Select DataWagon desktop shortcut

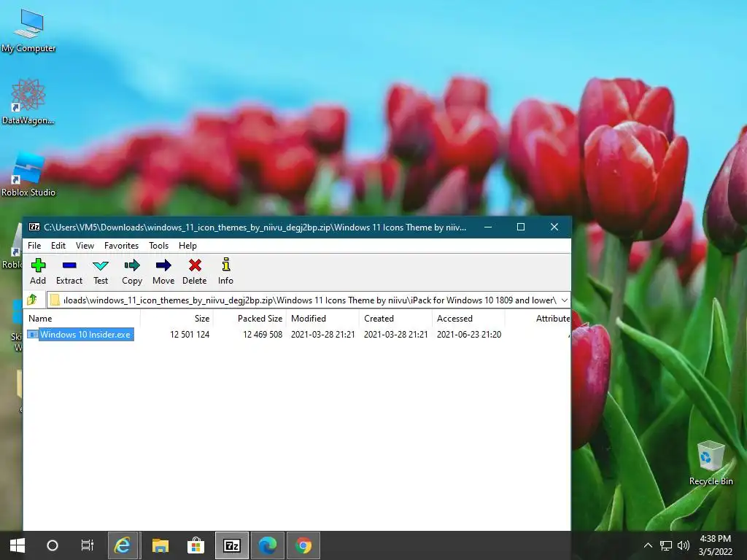pyautogui.click(x=28, y=102)
